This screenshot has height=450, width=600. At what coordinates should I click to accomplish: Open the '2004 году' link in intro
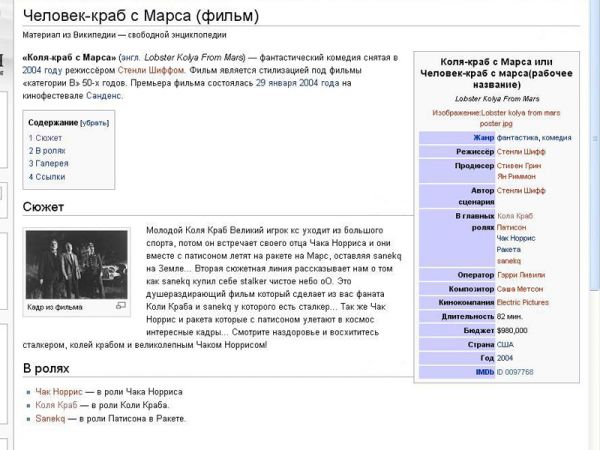tap(42, 70)
